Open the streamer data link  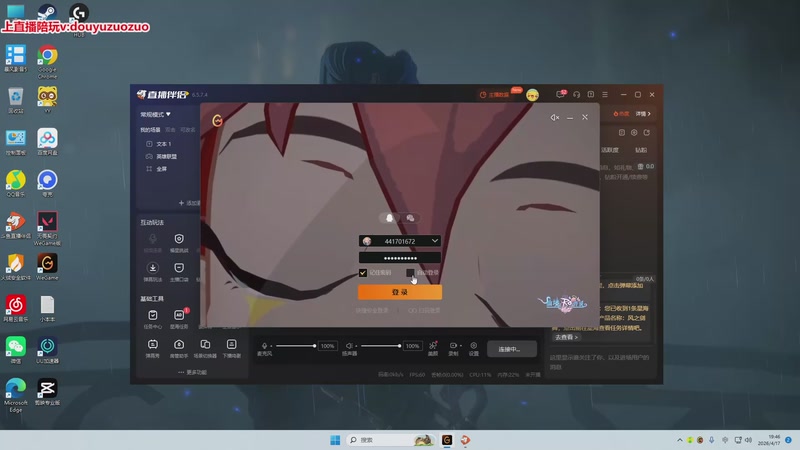(x=494, y=94)
